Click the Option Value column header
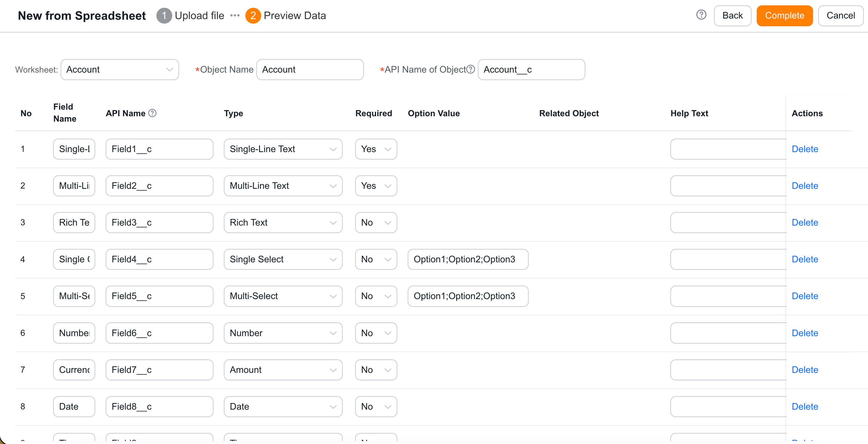Viewport: 868px width, 444px height. (x=434, y=113)
